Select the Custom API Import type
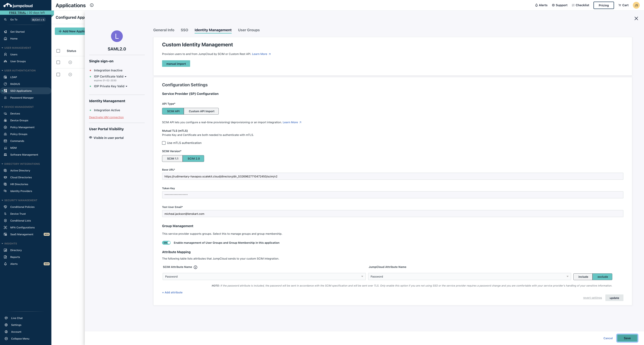 tap(201, 111)
